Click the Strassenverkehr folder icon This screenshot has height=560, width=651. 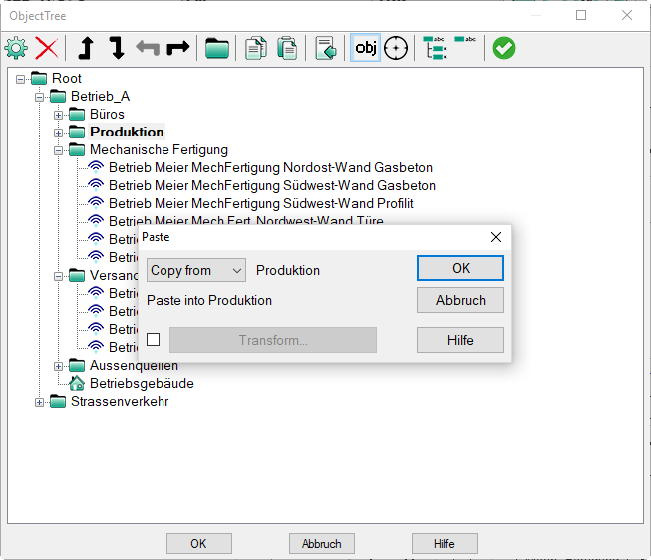tap(58, 401)
